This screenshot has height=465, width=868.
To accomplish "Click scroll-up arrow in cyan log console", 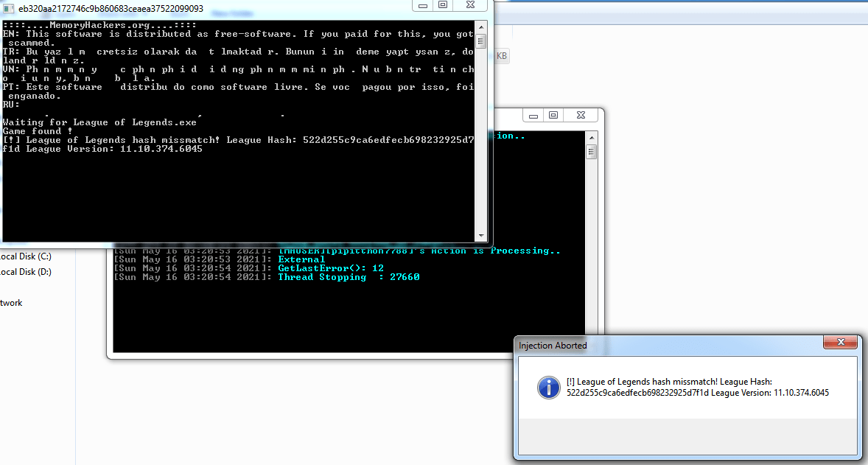I will click(x=591, y=137).
